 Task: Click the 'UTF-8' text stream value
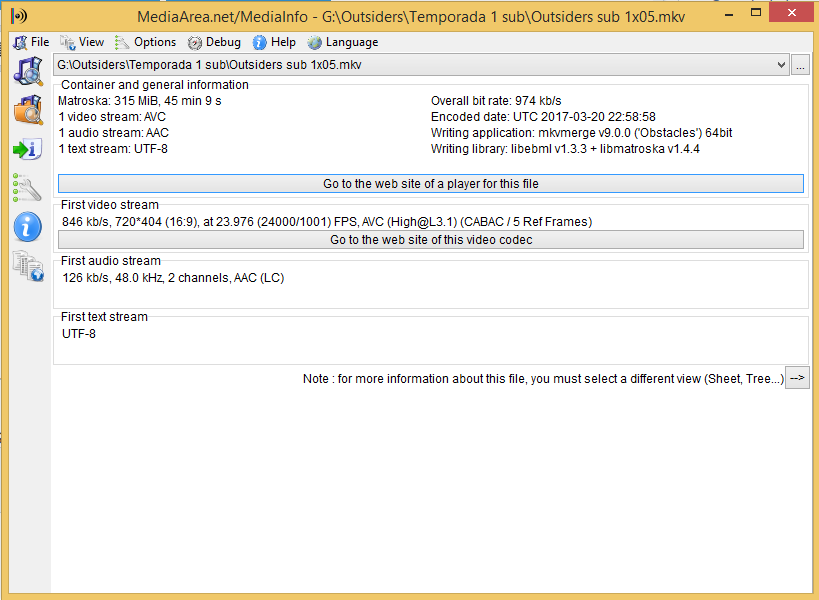pos(79,334)
